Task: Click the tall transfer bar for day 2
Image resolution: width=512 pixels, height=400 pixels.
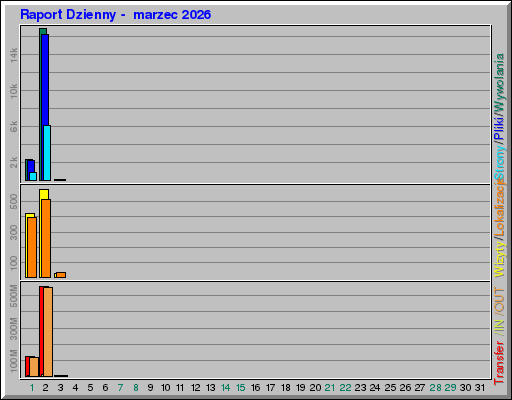Action: tap(48, 332)
